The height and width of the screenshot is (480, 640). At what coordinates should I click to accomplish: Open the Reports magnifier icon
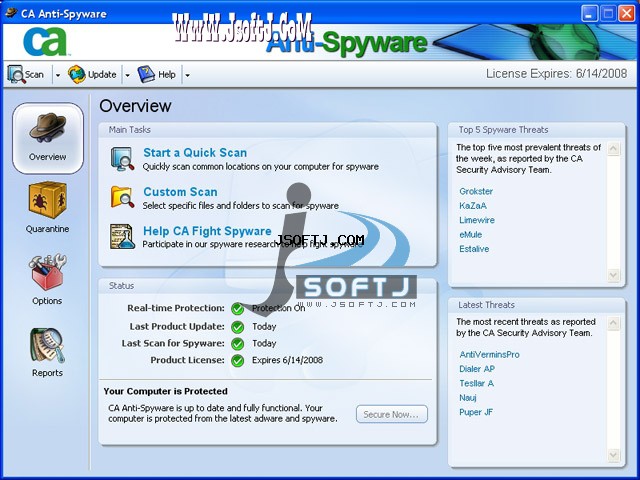tap(47, 345)
